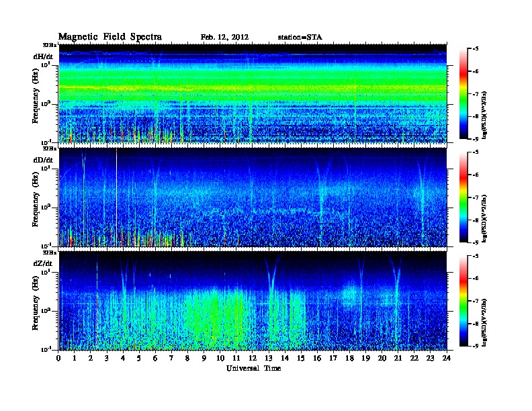532x411 pixels.
Task: Click the log(PSD) label beside dZ/dt color bar
Action: (x=484, y=322)
